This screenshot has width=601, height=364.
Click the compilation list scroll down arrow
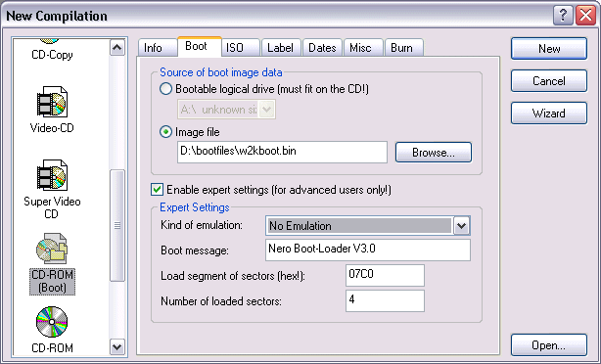[x=116, y=347]
